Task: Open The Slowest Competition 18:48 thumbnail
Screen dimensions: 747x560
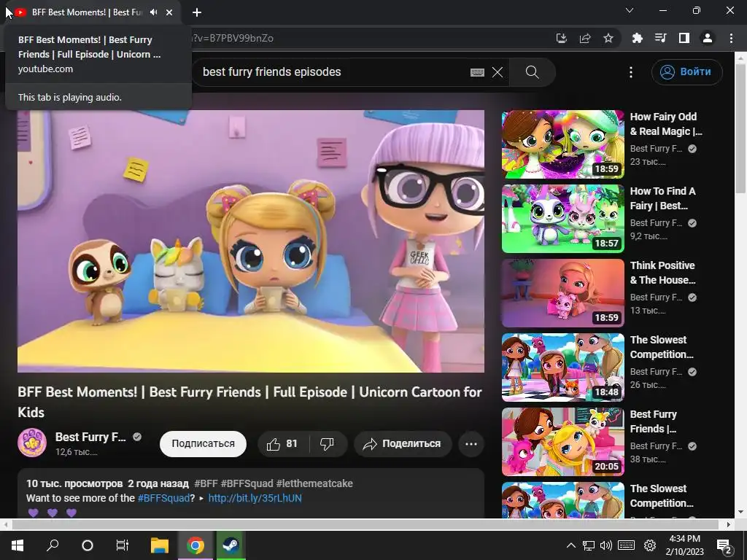Action: click(562, 367)
